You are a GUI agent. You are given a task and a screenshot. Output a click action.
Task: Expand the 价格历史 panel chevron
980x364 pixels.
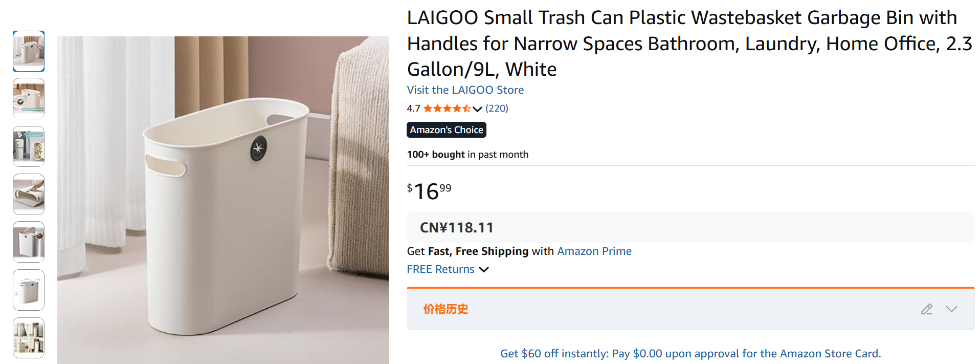tap(951, 309)
